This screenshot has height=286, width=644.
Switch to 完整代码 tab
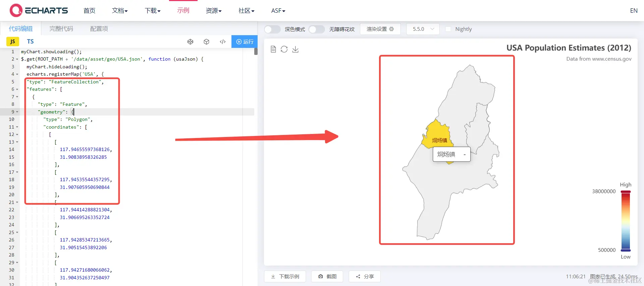pos(61,29)
